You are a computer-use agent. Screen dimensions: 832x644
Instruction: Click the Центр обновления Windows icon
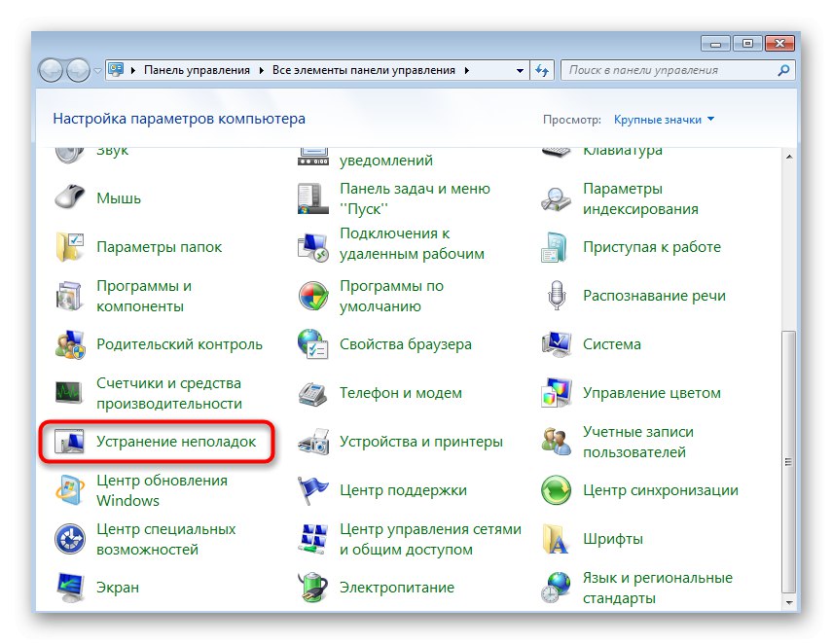(x=70, y=490)
